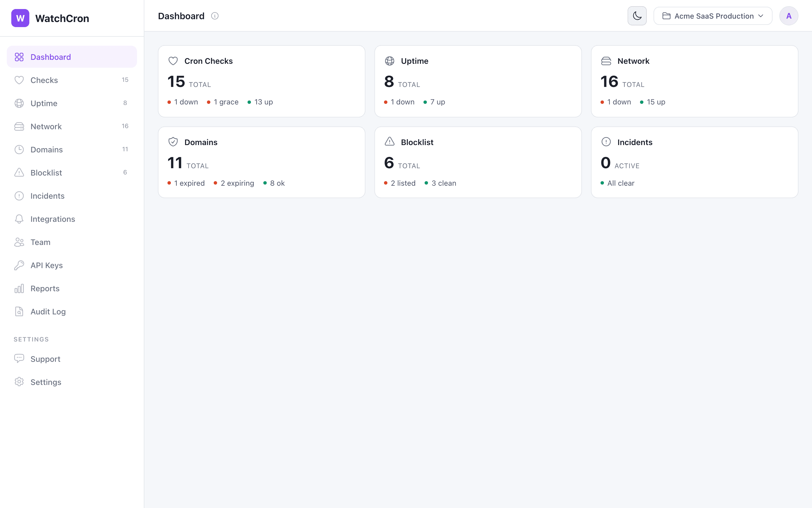The image size is (812, 508).
Task: Click the exclamation icon on Incidents card
Action: (606, 142)
